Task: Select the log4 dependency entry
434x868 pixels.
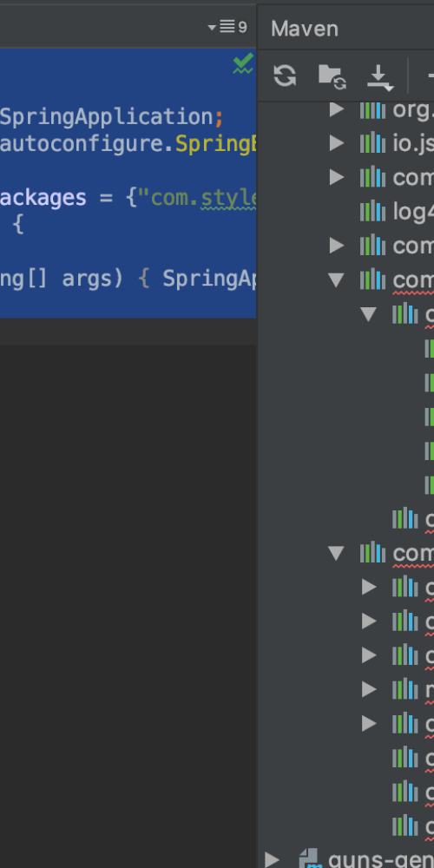Action: [x=397, y=211]
